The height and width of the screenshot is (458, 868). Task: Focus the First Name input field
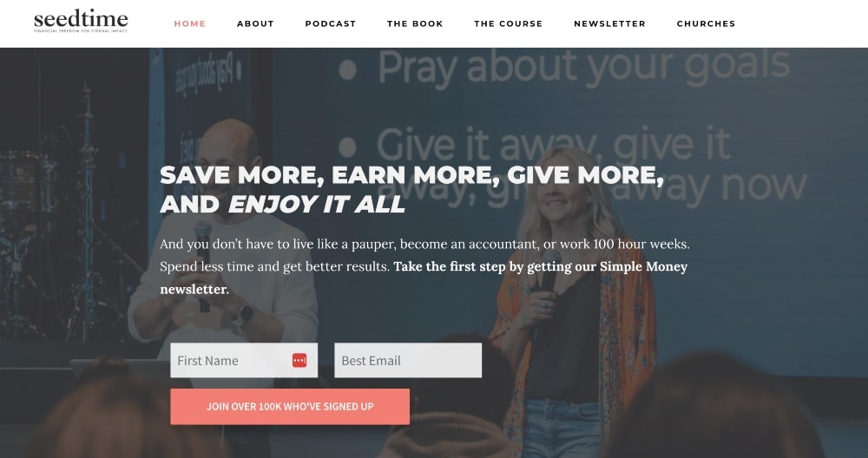click(x=244, y=361)
